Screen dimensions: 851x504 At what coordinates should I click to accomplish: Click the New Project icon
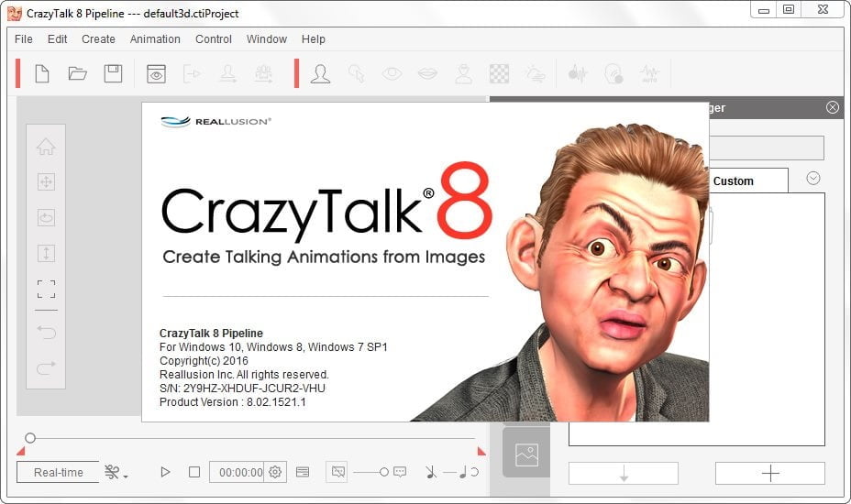pyautogui.click(x=42, y=73)
